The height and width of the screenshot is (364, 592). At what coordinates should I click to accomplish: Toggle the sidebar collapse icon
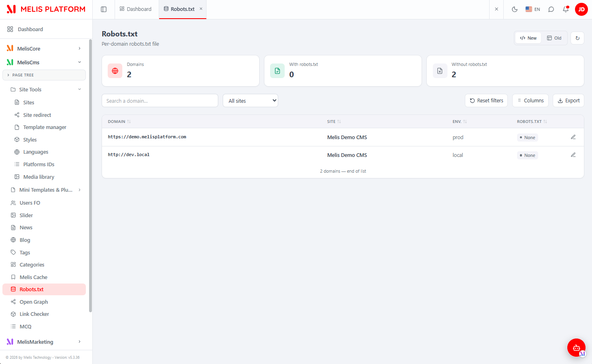coord(104,9)
